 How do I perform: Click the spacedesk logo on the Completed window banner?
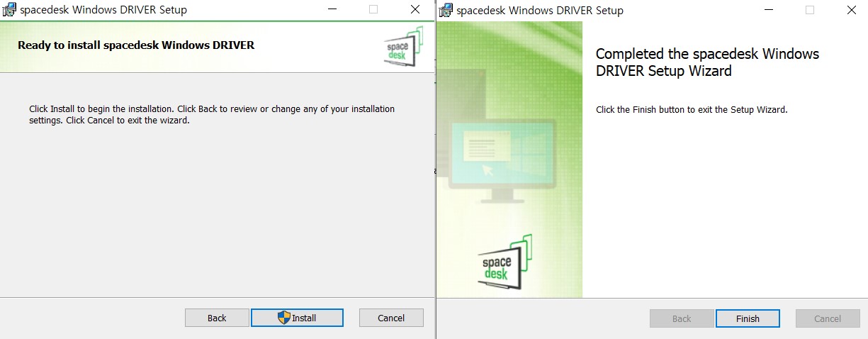click(504, 262)
